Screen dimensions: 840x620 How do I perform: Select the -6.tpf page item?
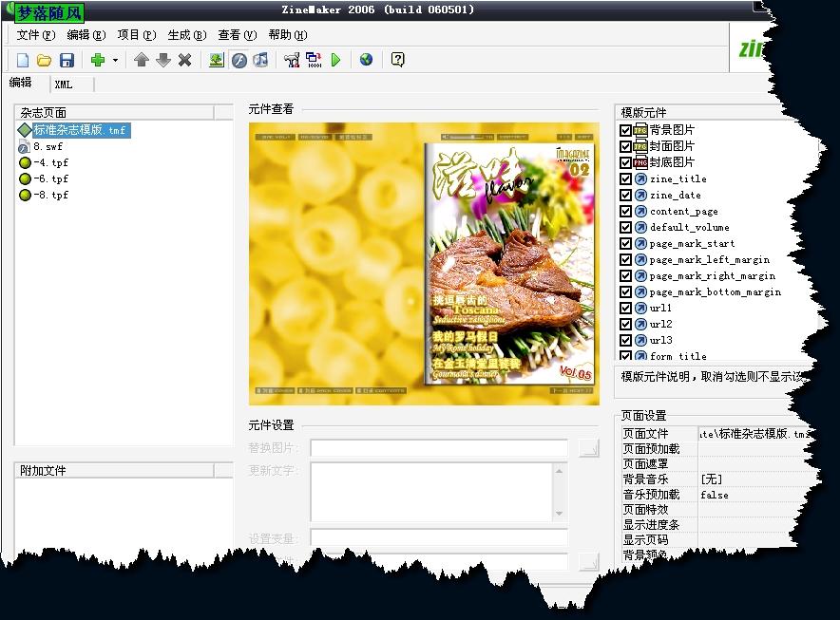pos(50,178)
